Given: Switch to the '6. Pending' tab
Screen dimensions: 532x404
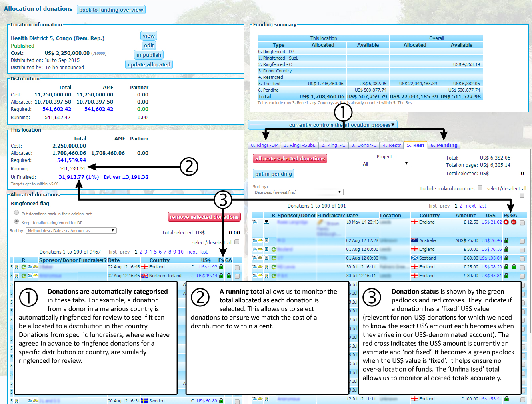Looking at the screenshot, I should tap(444, 145).
